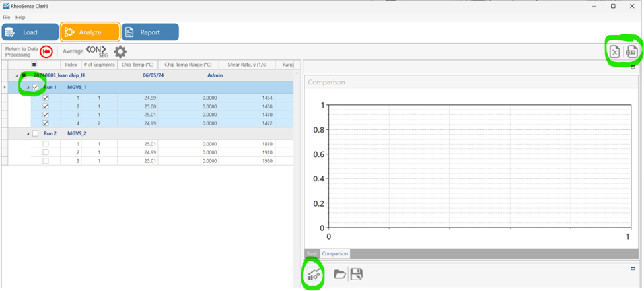Check Run 2 row with shear rate 1910.
The height and width of the screenshot is (291, 644).
(x=46, y=152)
